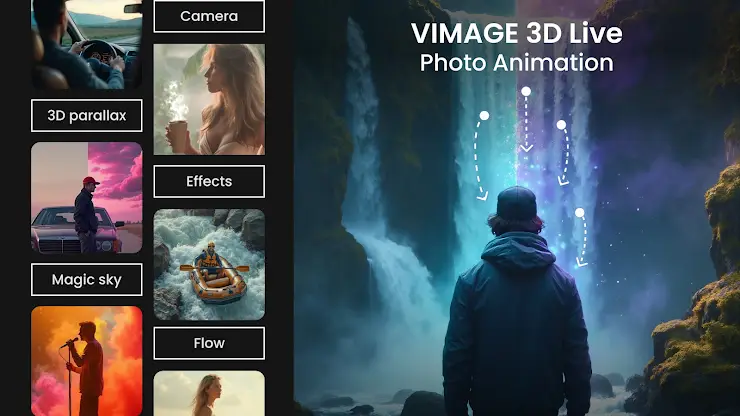740x416 pixels.
Task: Select the 3D parallax label
Action: coord(87,116)
